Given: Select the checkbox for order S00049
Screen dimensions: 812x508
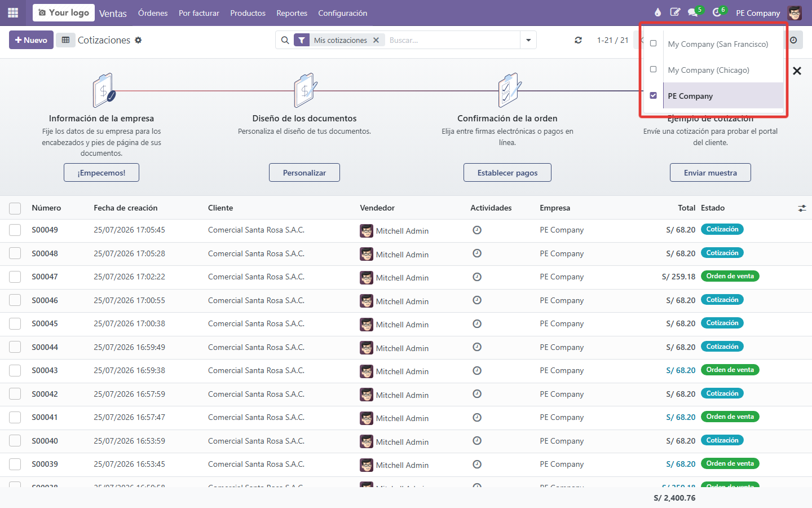Looking at the screenshot, I should 15,230.
